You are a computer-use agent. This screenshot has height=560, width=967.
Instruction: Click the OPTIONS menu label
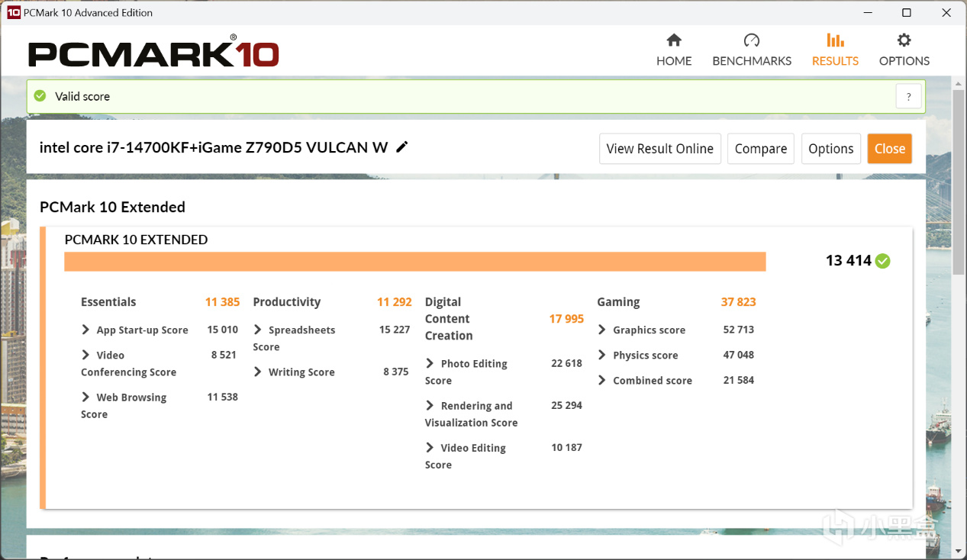tap(904, 61)
